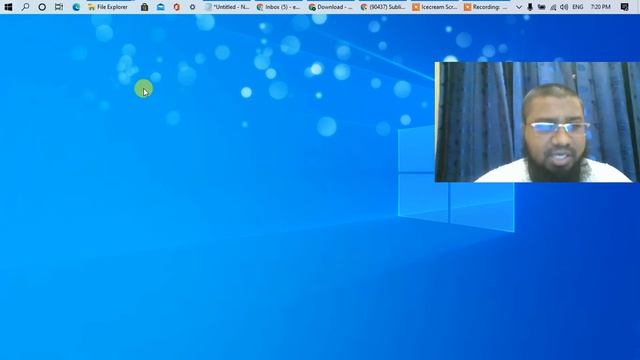Image resolution: width=640 pixels, height=360 pixels.
Task: Click the webcam overlay video
Action: tap(537, 122)
